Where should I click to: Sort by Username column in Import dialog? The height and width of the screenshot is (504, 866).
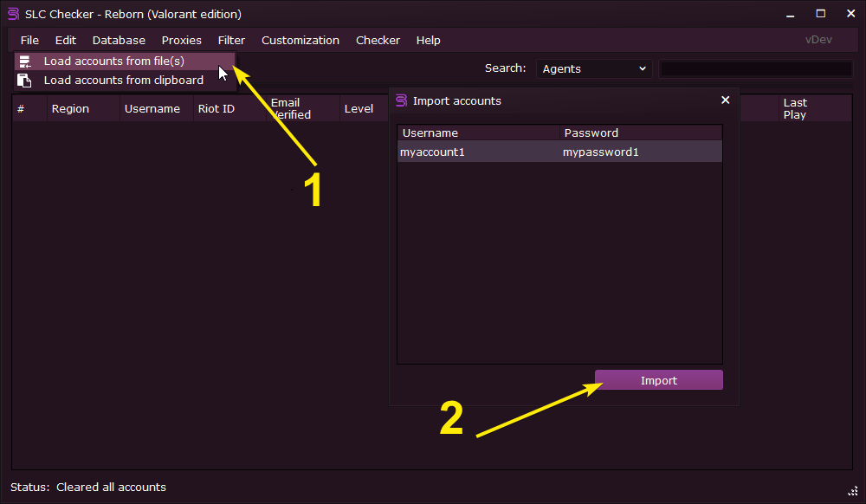pyautogui.click(x=478, y=133)
